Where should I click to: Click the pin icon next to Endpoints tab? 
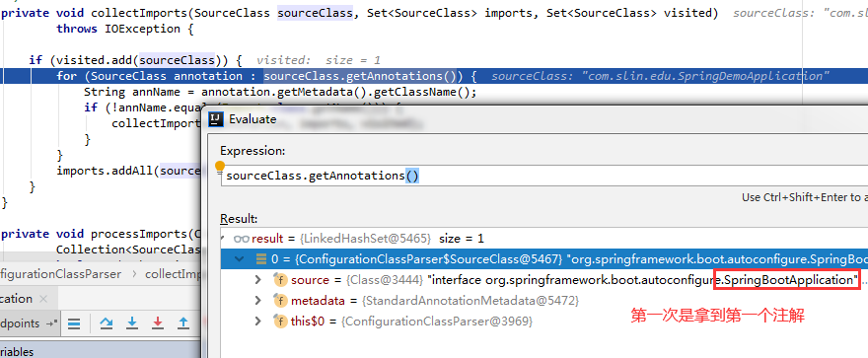52,323
